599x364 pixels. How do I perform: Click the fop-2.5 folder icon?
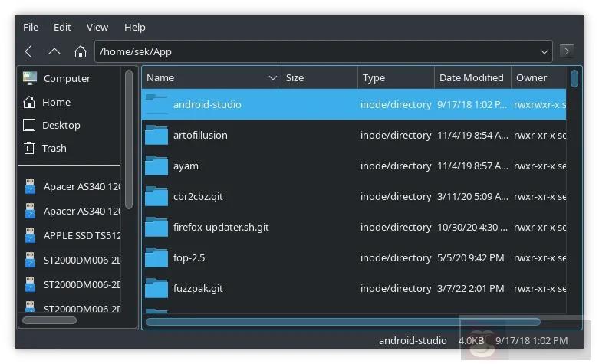point(156,257)
